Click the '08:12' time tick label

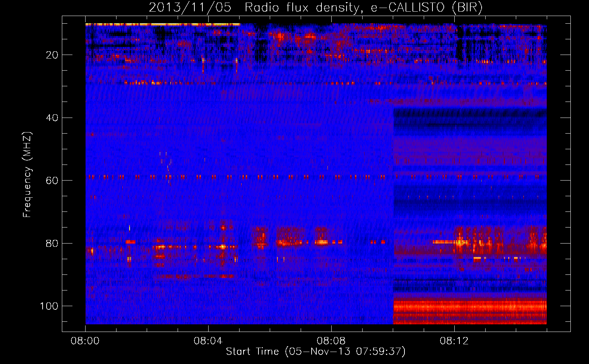click(x=454, y=341)
